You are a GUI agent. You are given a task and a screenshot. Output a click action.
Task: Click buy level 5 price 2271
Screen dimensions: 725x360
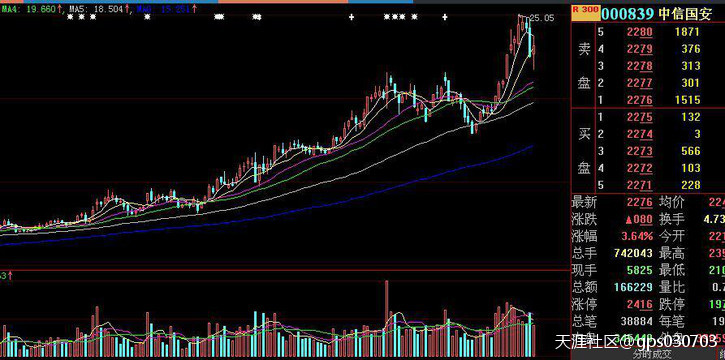tap(639, 185)
